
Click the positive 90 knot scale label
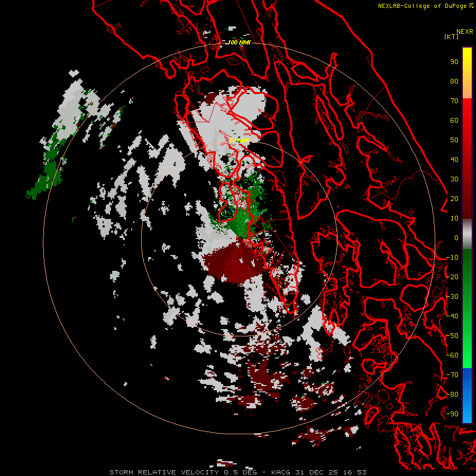coord(454,62)
